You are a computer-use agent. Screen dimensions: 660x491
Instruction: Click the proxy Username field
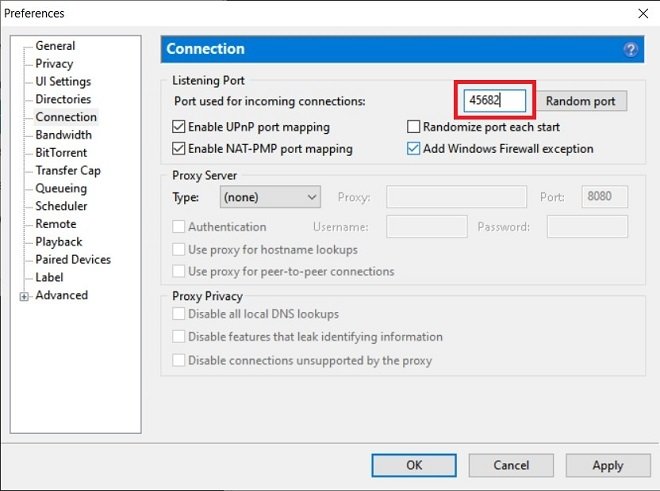[x=427, y=227]
